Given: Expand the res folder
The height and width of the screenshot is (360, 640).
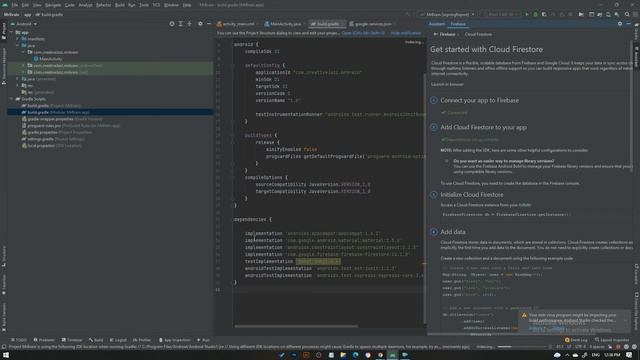Looking at the screenshot, I should pos(18,85).
